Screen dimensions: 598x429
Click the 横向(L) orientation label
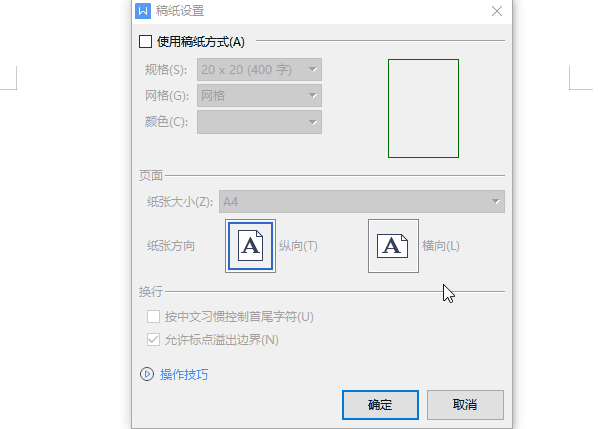tap(441, 246)
